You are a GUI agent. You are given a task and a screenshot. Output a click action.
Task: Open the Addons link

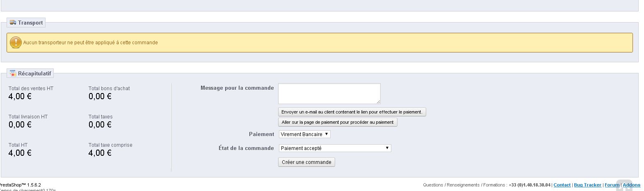point(631,185)
